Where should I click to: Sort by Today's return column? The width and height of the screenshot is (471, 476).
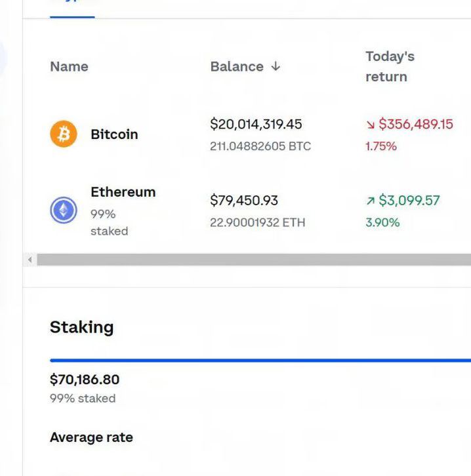pos(390,66)
